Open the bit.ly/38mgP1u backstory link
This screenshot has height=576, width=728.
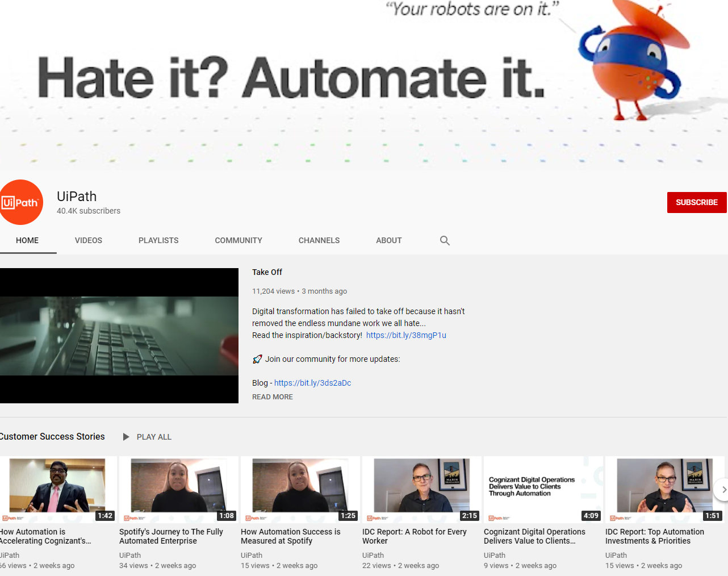point(406,335)
